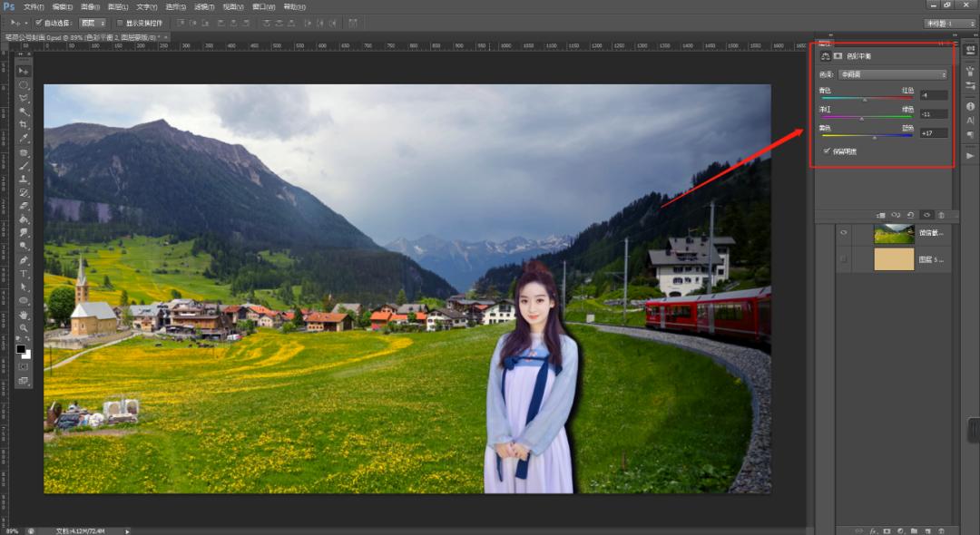Select the Spot Healing Brush tool
Image resolution: width=980 pixels, height=535 pixels.
[24, 152]
